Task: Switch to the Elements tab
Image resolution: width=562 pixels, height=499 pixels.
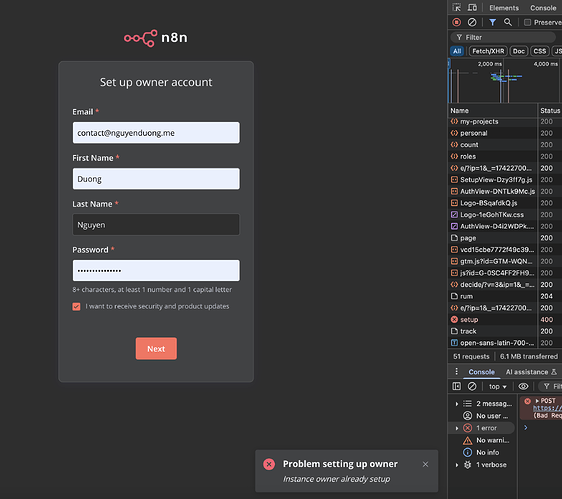Action: point(504,8)
